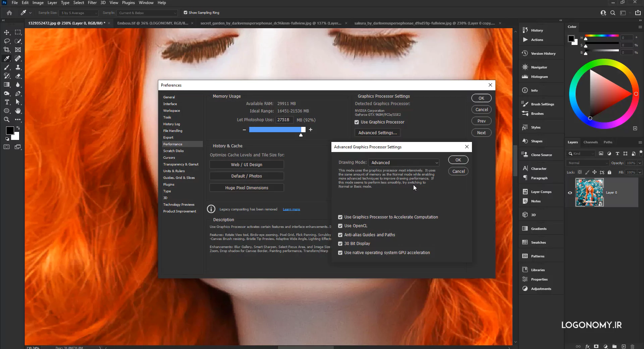The image size is (644, 349).
Task: Open the Filter menu
Action: (x=92, y=3)
